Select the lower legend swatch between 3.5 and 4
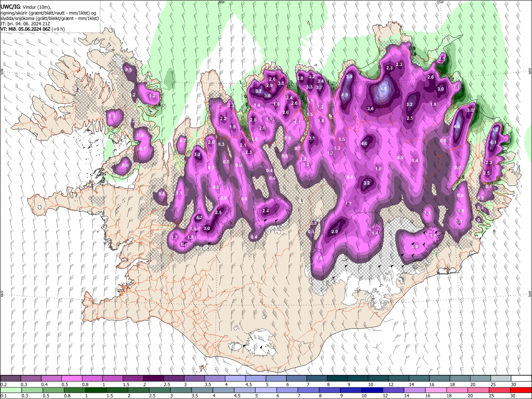This screenshot has height=399, width=532. coord(202,390)
